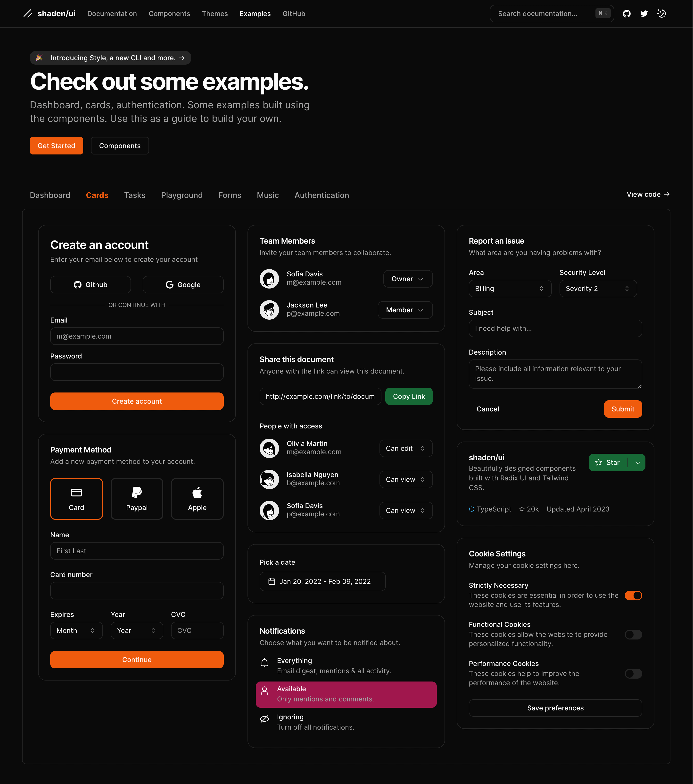Click the shadcn/ui slash logo
Image resolution: width=693 pixels, height=784 pixels.
(x=28, y=14)
